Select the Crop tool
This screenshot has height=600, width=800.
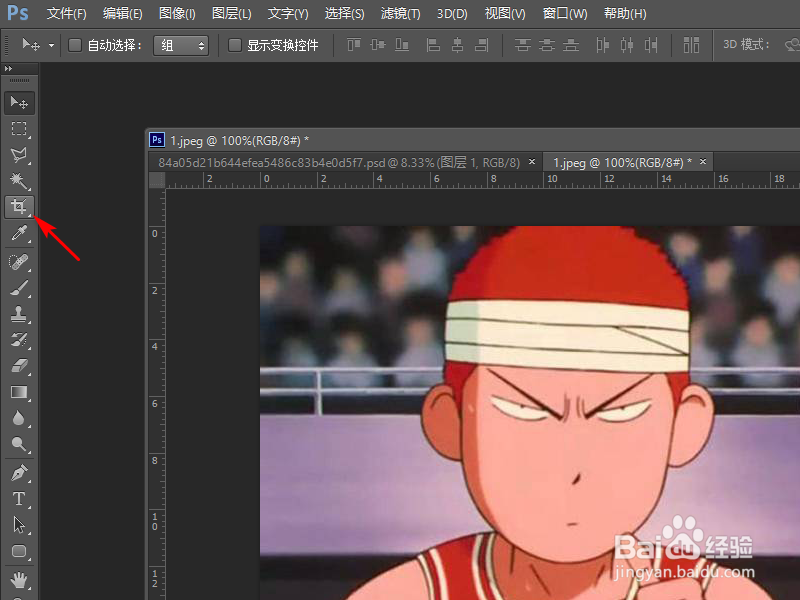19,207
